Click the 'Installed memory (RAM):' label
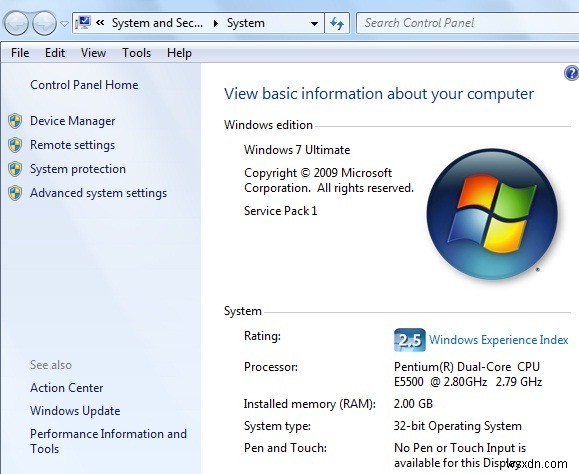The width and height of the screenshot is (579, 474). click(x=309, y=404)
